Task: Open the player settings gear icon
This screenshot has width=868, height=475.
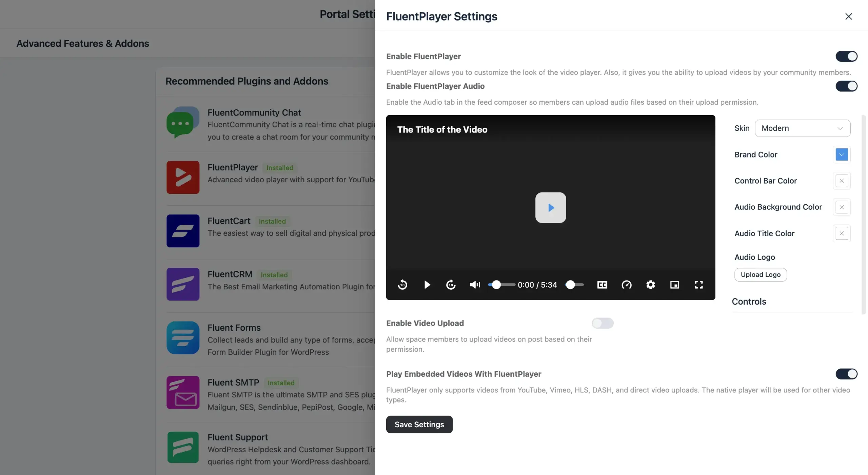Action: click(x=650, y=285)
